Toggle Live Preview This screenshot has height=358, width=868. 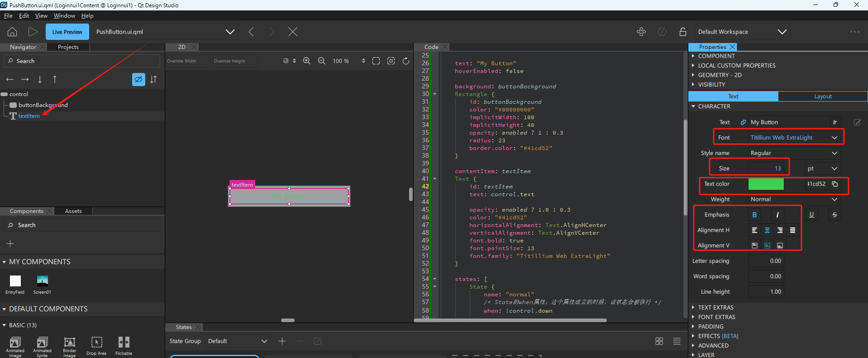pos(67,32)
